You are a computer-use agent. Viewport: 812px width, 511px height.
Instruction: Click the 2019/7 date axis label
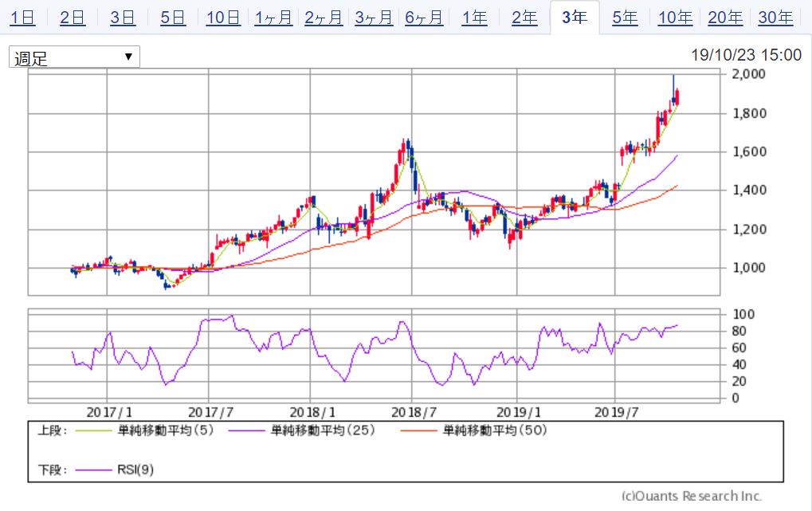point(617,412)
